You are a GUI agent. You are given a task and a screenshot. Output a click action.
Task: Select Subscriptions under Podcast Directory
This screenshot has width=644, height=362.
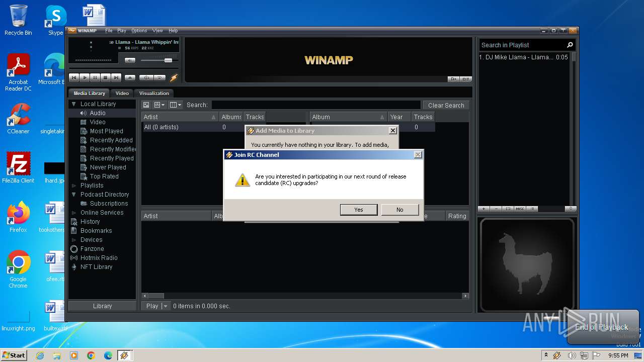(109, 204)
